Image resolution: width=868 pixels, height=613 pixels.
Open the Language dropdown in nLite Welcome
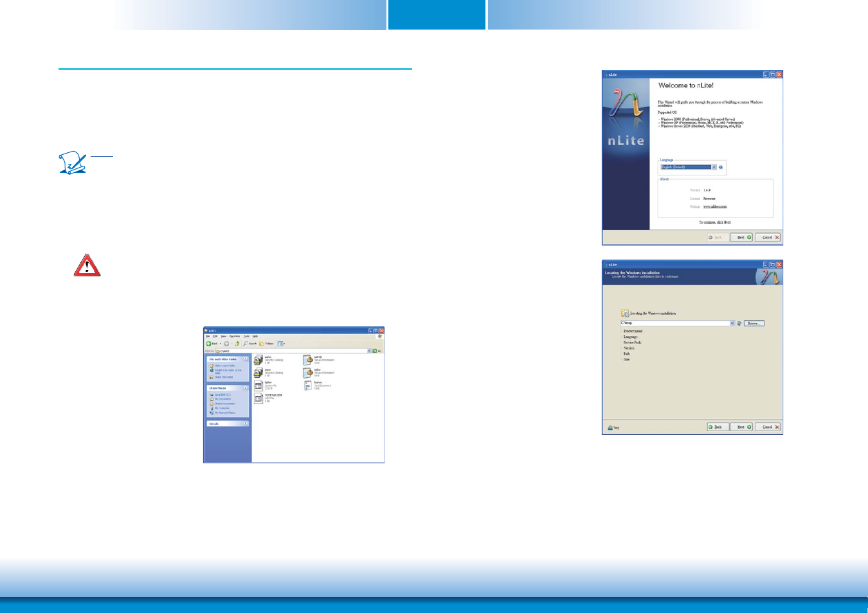689,167
